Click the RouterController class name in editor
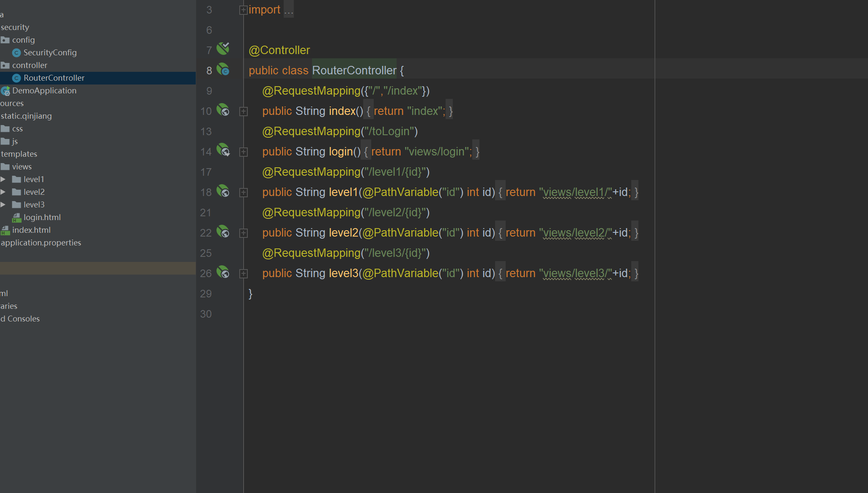Viewport: 868px width, 493px height. click(354, 71)
